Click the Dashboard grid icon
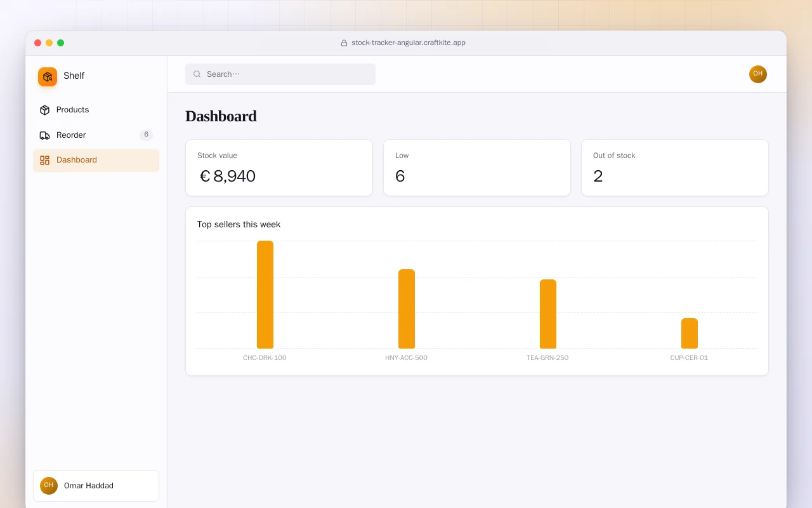The height and width of the screenshot is (508, 812). [44, 161]
